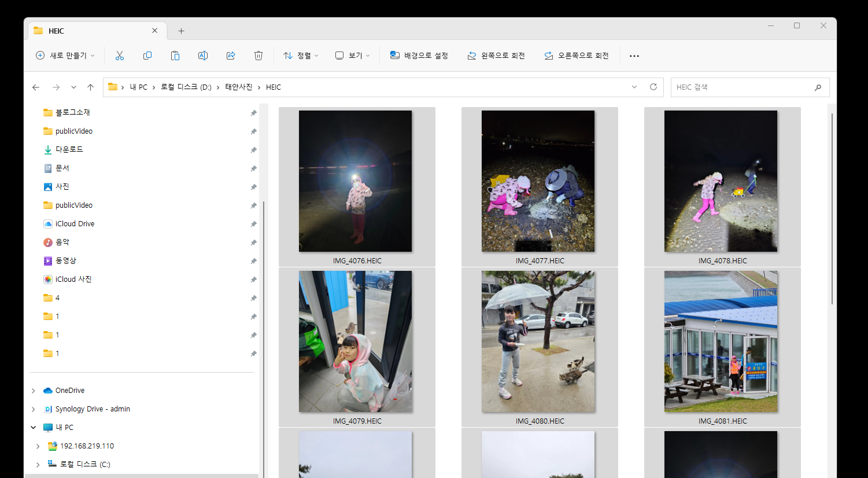Click the pin icon next to 음악
This screenshot has width=868, height=478.
[253, 242]
